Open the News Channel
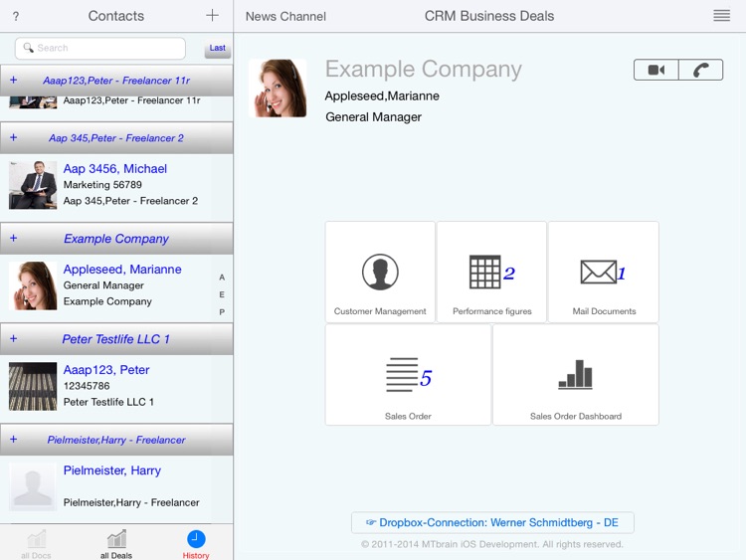This screenshot has width=746, height=560. click(x=285, y=16)
